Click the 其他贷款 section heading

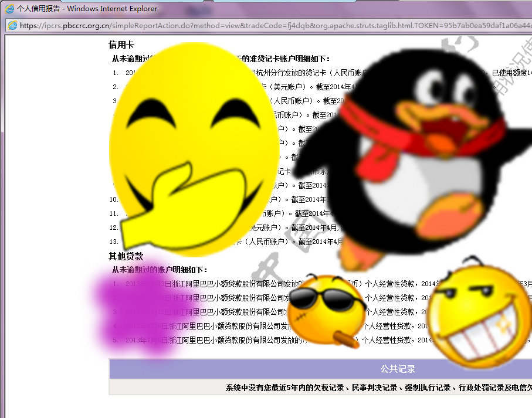[x=126, y=256]
